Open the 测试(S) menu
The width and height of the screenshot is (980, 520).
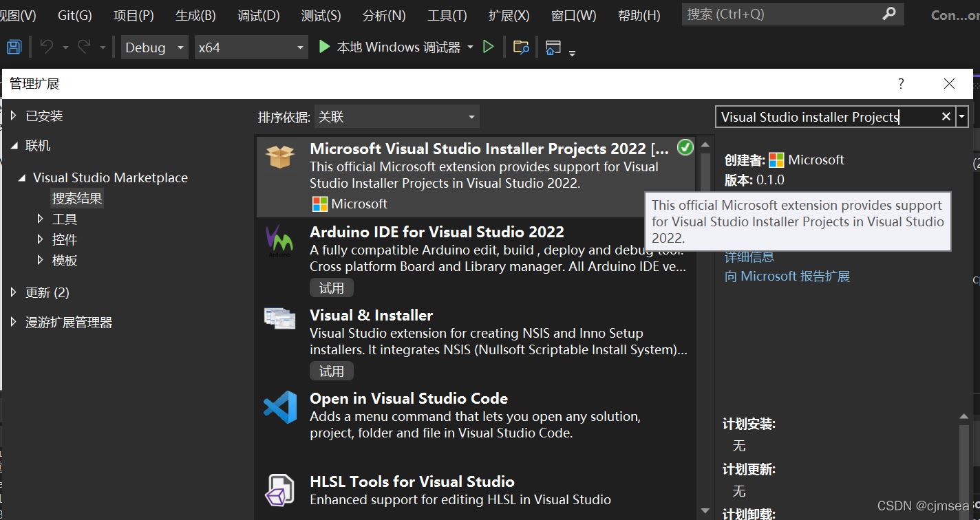tap(321, 15)
